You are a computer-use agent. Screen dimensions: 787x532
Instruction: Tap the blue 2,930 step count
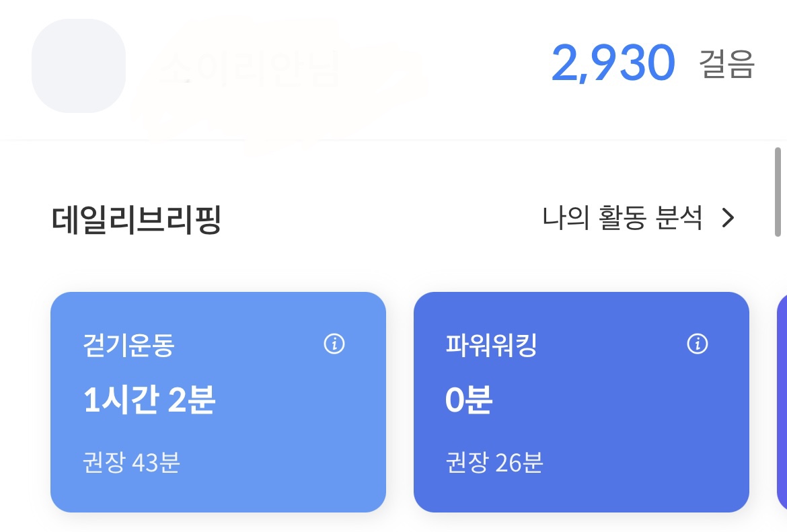[x=613, y=64]
